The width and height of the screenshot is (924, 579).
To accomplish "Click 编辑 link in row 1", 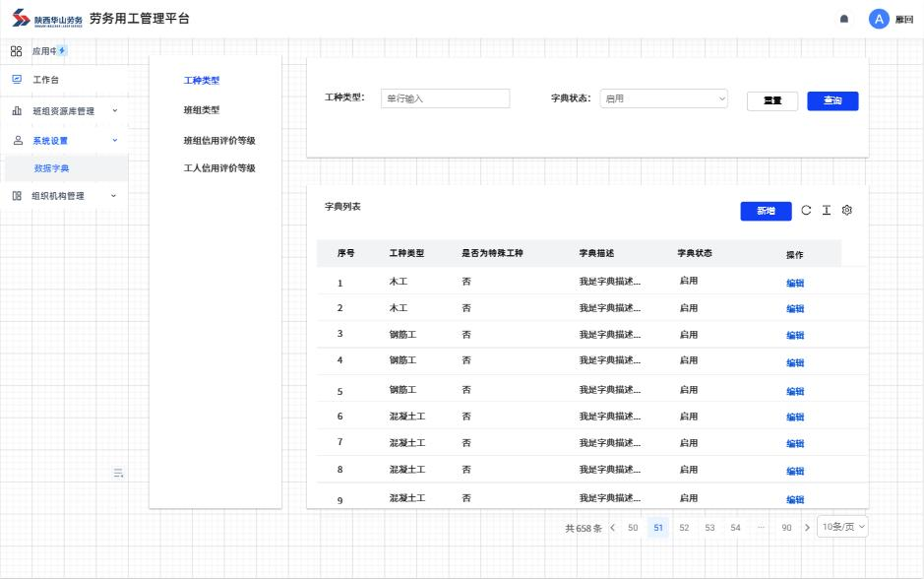I will [x=795, y=284].
